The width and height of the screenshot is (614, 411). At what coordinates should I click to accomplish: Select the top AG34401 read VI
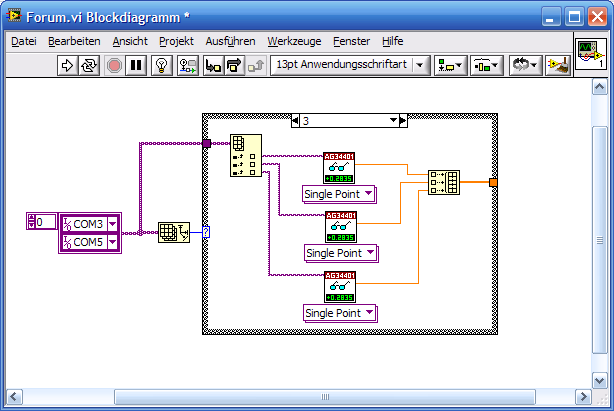coord(339,168)
